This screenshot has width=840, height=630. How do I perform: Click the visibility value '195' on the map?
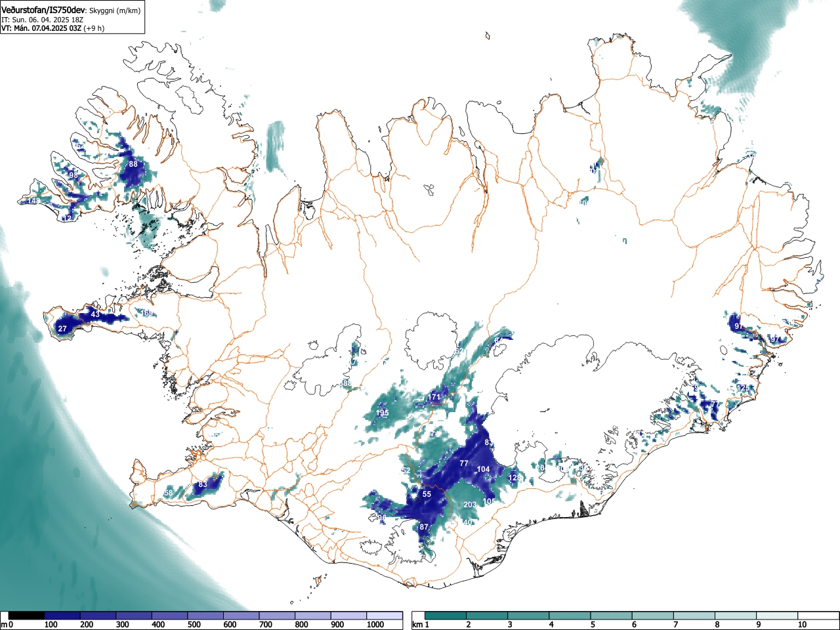[383, 413]
